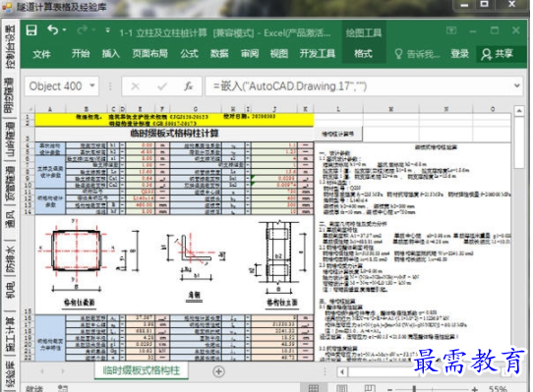Open the 数据 ribbon tab
Viewport: 533px width, 392px height.
tap(219, 54)
